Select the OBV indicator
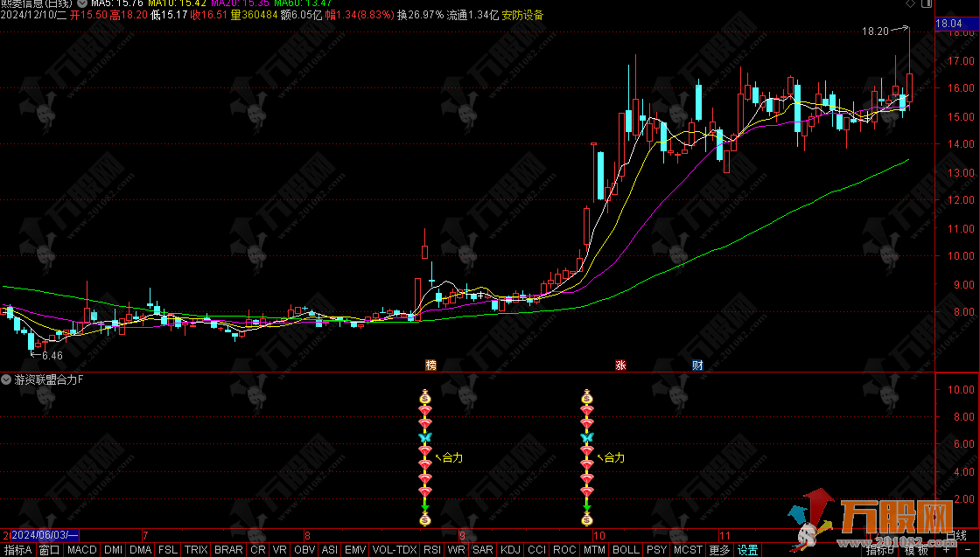The width and height of the screenshot is (980, 557). pyautogui.click(x=304, y=550)
